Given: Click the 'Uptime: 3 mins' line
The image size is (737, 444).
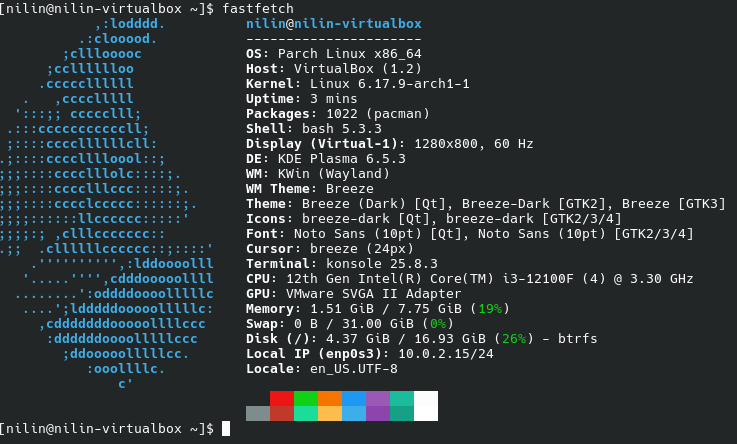Looking at the screenshot, I should [x=301, y=99].
